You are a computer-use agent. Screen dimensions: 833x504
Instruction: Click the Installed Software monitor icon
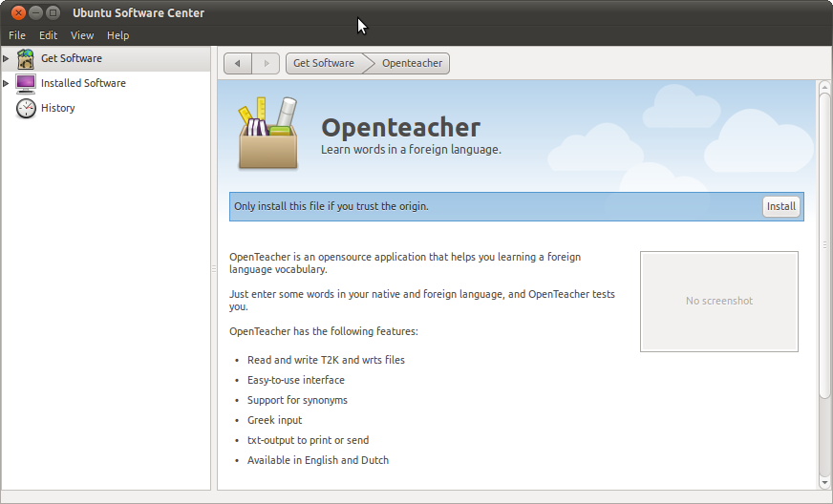(x=26, y=83)
